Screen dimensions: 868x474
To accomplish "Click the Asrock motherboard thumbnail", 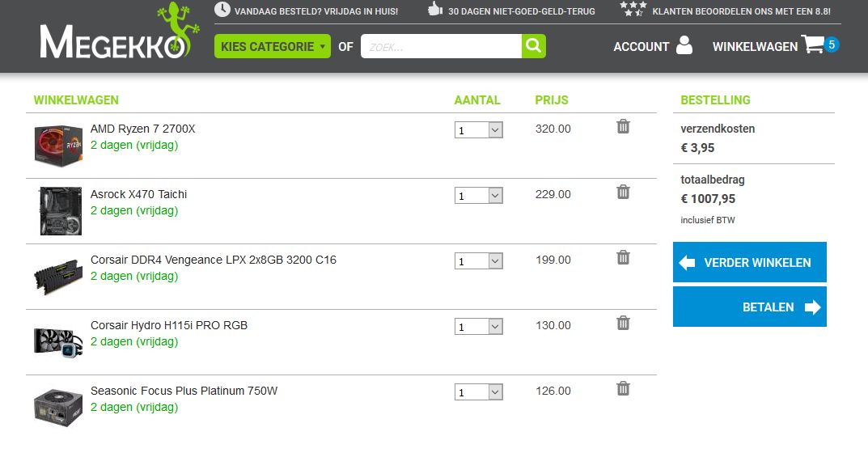I will (61, 211).
